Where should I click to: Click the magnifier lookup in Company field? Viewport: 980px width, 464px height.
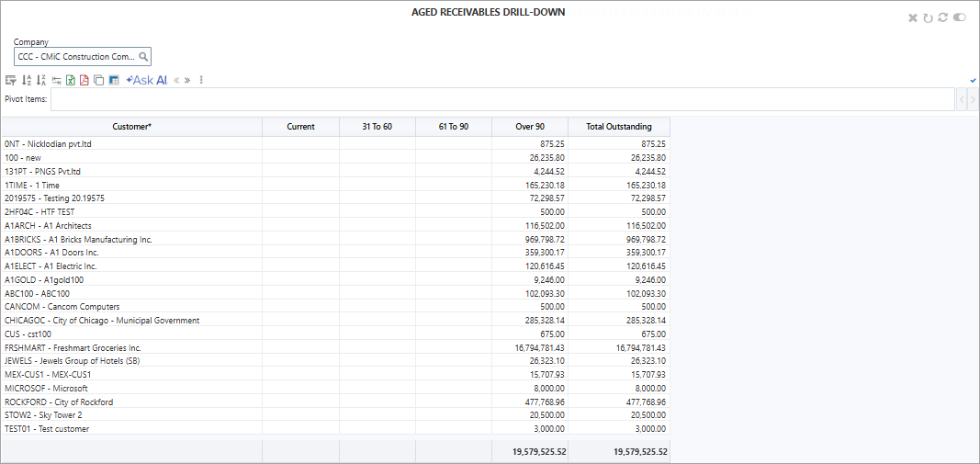tap(143, 57)
